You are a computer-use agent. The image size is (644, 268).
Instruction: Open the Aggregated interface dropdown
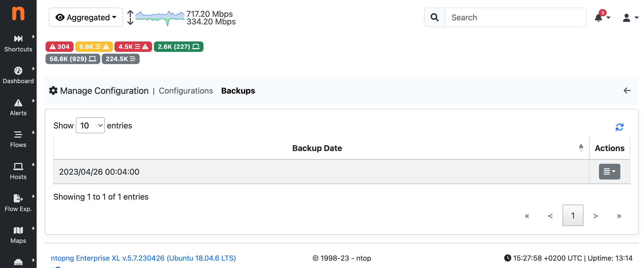tap(86, 17)
